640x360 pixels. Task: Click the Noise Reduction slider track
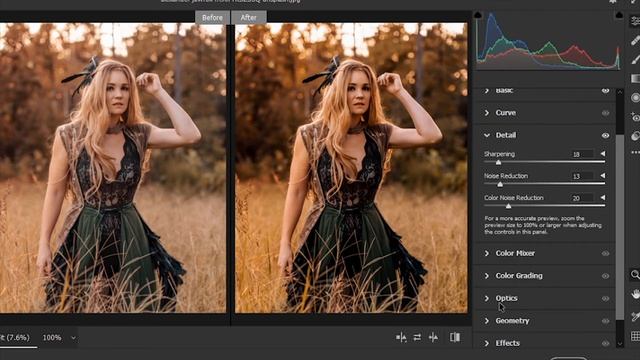(544, 184)
